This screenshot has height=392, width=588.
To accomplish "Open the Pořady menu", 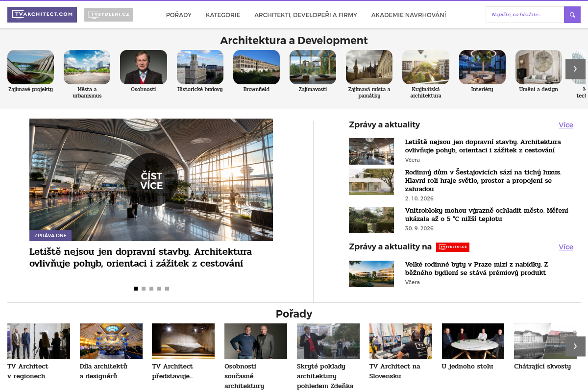I will point(179,15).
